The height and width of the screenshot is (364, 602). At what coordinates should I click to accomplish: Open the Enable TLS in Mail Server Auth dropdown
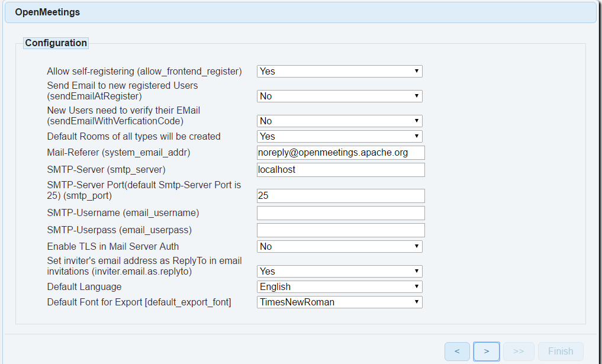339,246
